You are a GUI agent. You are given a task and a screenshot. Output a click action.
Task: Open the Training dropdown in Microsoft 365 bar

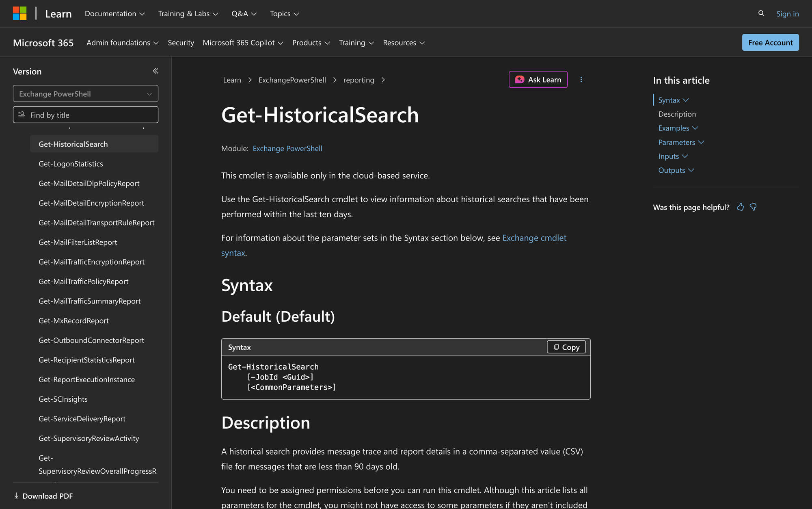tap(356, 43)
